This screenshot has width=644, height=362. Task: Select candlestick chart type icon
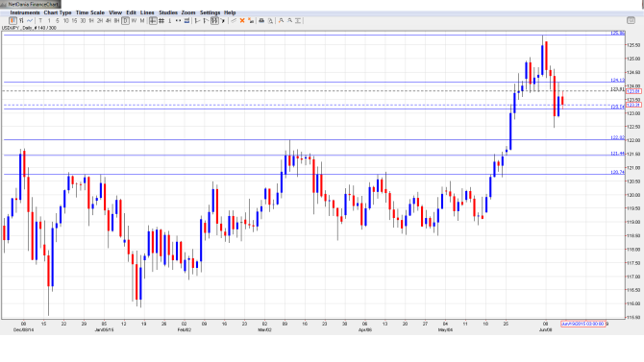(x=12, y=20)
